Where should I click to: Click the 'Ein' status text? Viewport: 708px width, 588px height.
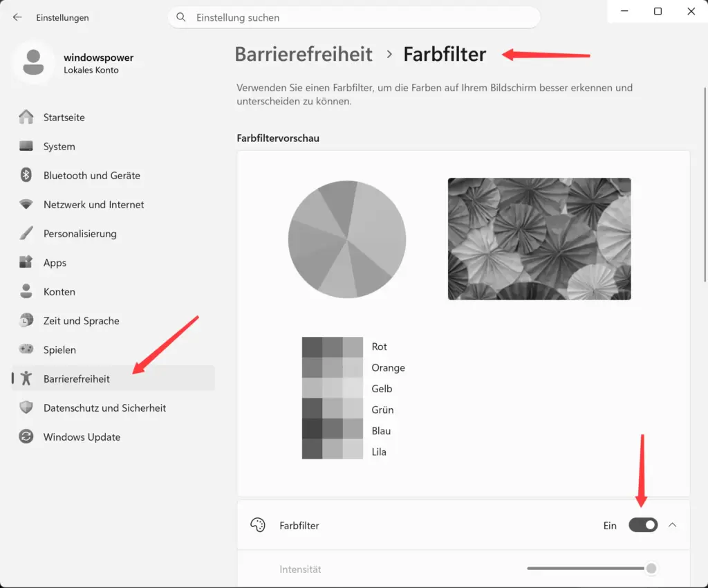(610, 525)
